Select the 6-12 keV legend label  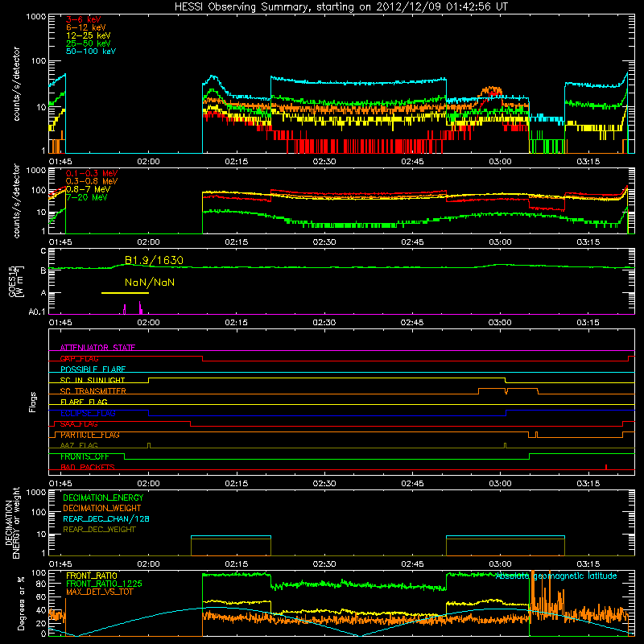(86, 27)
